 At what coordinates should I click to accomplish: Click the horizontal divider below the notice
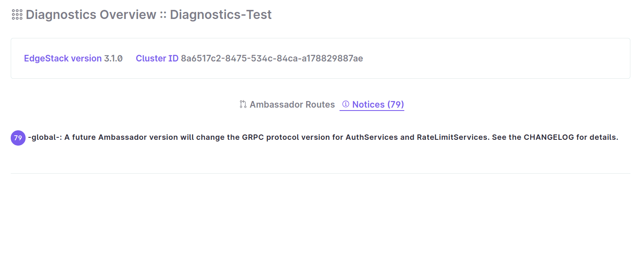(320, 173)
